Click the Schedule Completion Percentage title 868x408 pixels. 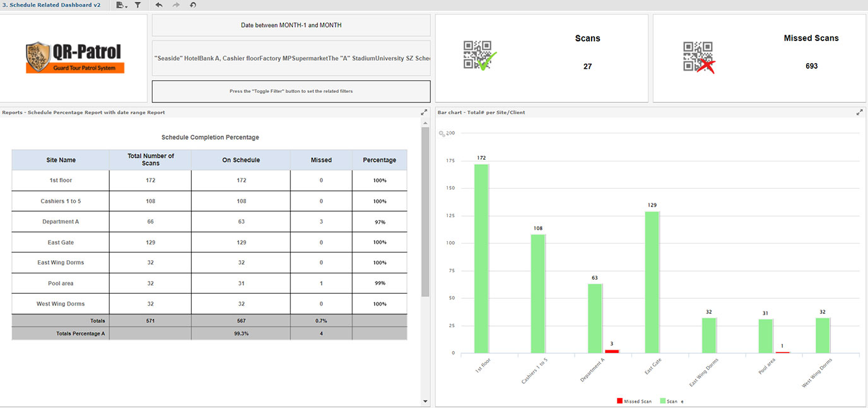click(x=210, y=137)
